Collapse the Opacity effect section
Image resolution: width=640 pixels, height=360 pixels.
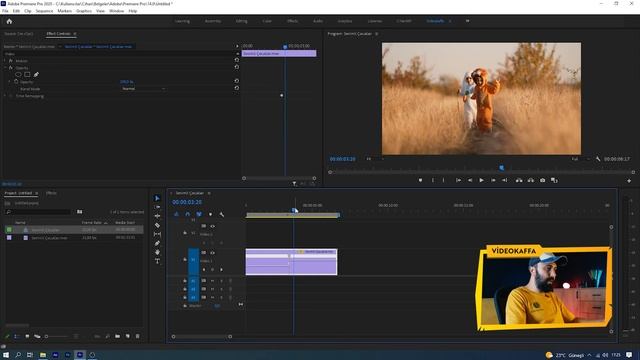point(5,68)
